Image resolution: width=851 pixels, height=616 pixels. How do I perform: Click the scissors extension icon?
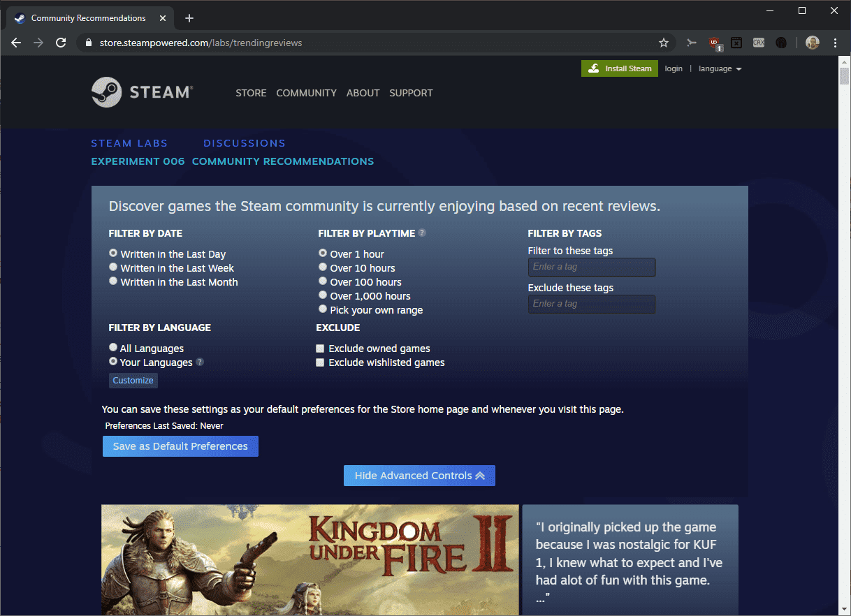click(692, 43)
